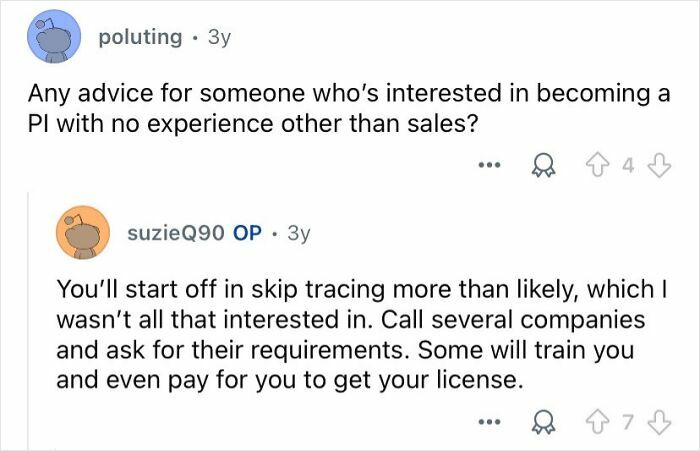This screenshot has height=451, width=700.
Task: Click the vote count 4 on poluting's comment
Action: coord(629,166)
